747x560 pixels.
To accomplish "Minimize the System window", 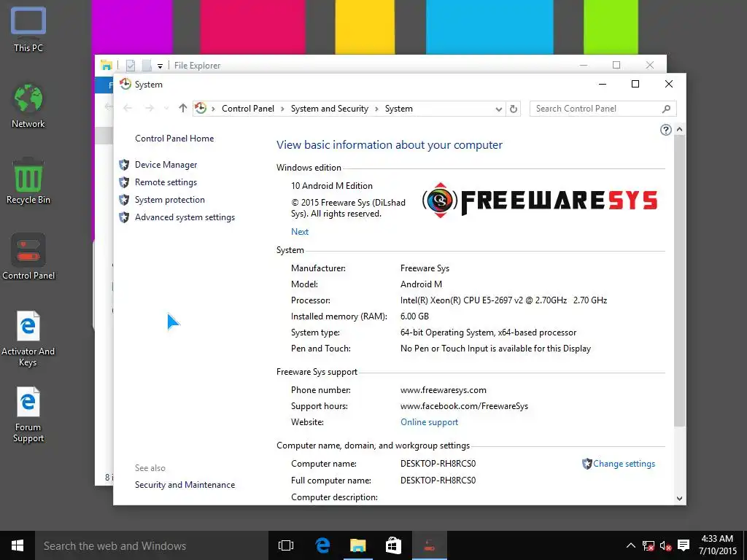I will click(x=603, y=85).
